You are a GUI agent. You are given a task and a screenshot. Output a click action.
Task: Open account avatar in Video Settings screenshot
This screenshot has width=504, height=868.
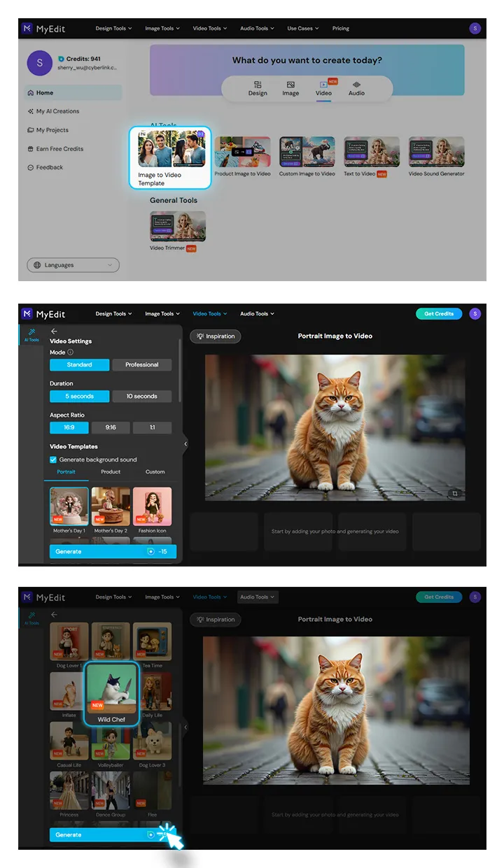[475, 314]
